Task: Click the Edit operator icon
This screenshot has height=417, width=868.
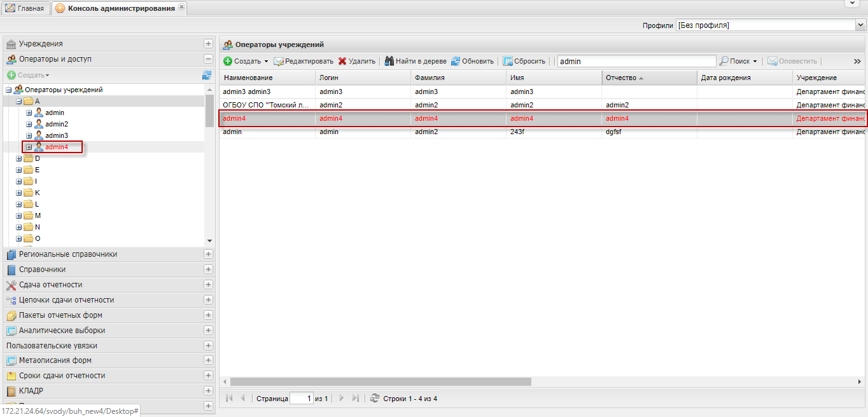Action: pos(279,62)
